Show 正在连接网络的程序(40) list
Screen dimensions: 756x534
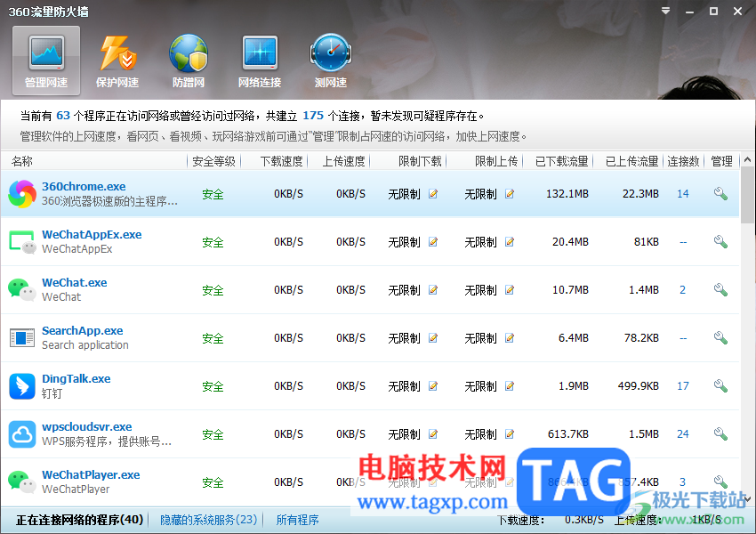click(79, 520)
